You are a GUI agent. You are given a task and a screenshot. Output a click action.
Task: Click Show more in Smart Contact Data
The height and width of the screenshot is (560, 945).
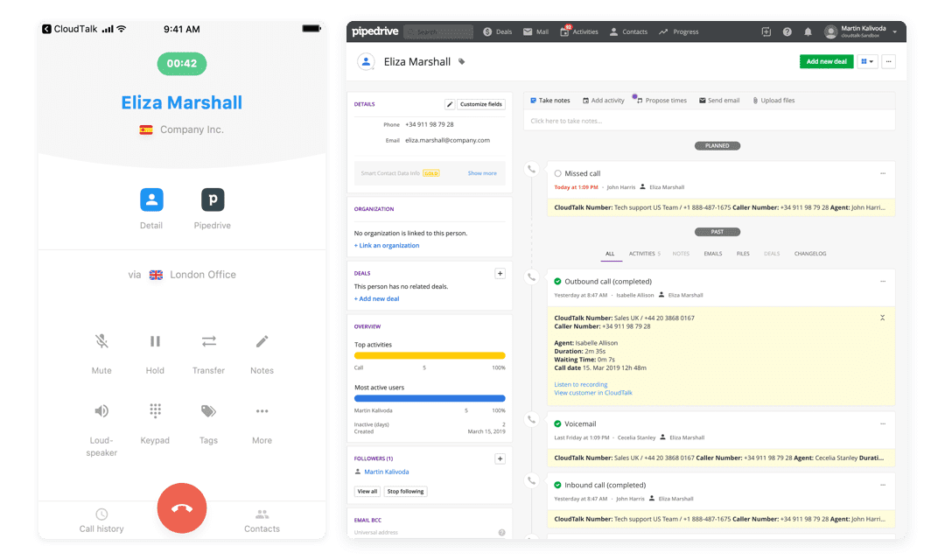click(482, 173)
